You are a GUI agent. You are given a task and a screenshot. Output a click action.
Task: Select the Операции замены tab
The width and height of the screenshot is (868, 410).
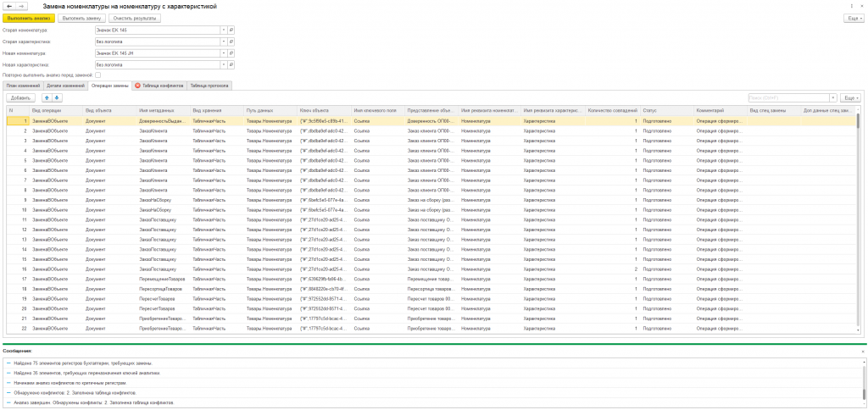pos(109,86)
